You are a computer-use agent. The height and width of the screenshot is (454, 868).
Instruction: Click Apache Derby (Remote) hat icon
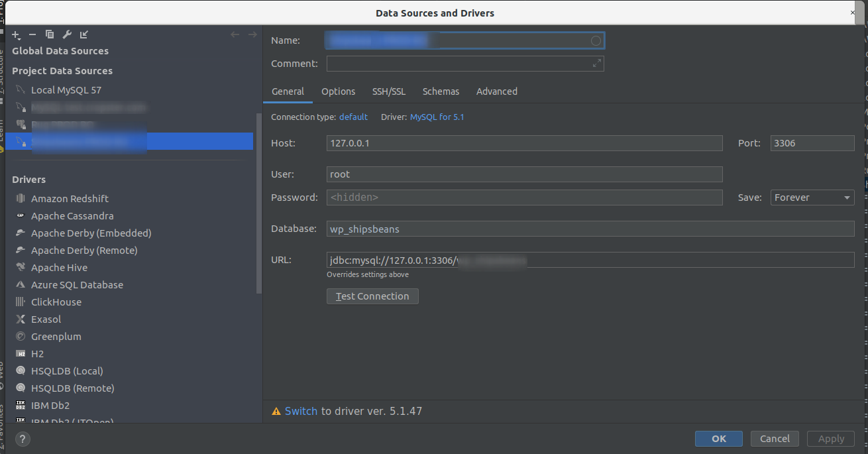[21, 250]
